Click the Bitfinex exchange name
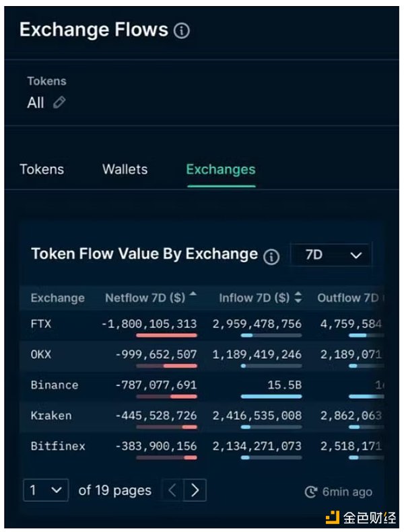Image resolution: width=404 pixels, height=532 pixels. pos(58,446)
